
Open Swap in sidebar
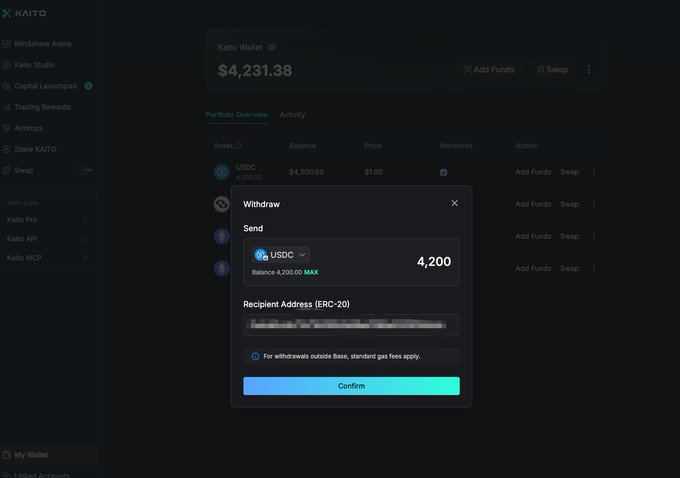23,170
